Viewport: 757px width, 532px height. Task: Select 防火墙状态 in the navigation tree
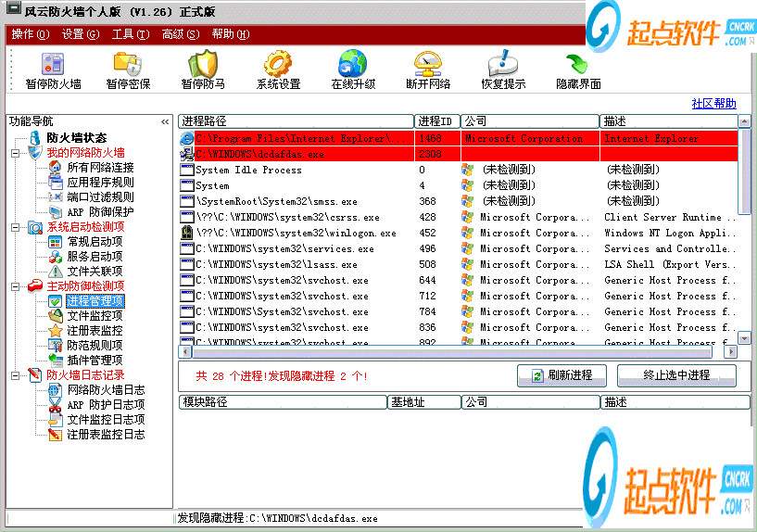pyautogui.click(x=76, y=137)
